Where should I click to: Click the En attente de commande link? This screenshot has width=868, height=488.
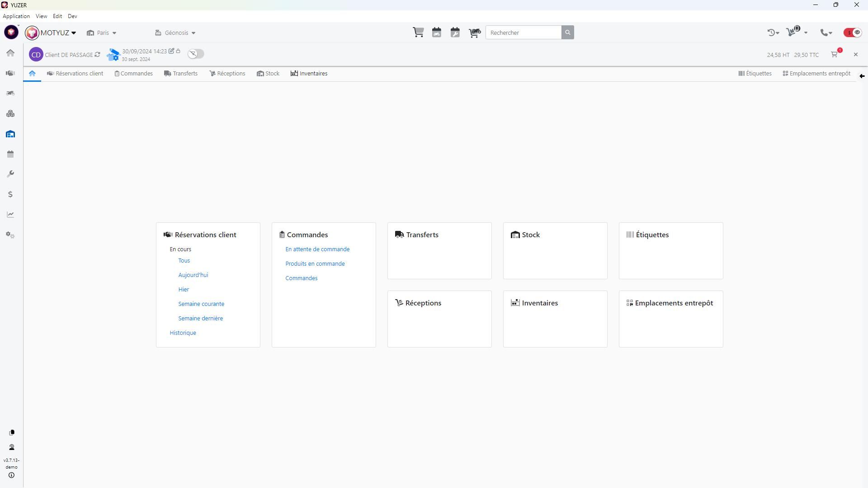[317, 249]
